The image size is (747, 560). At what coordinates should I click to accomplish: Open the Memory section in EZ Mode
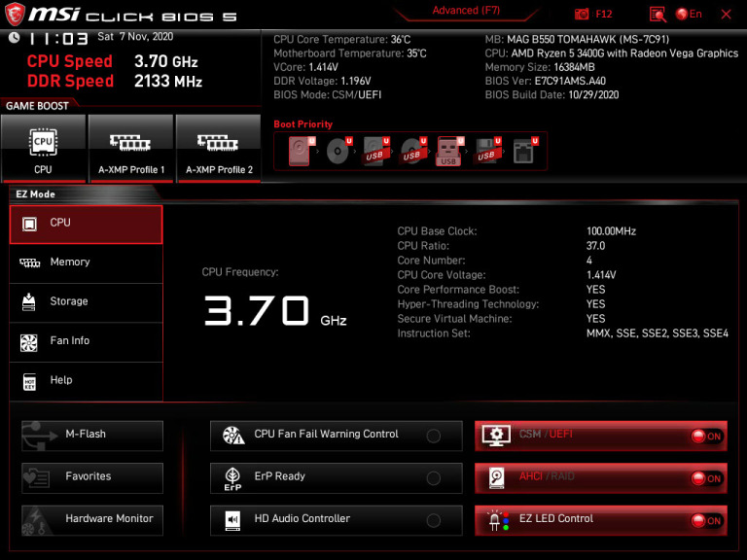[87, 262]
